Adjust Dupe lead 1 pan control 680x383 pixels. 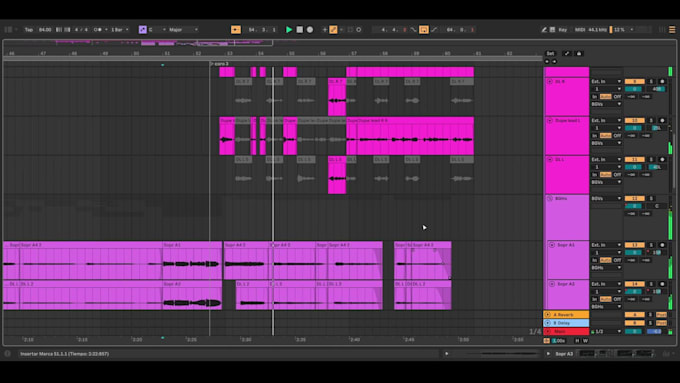point(657,128)
